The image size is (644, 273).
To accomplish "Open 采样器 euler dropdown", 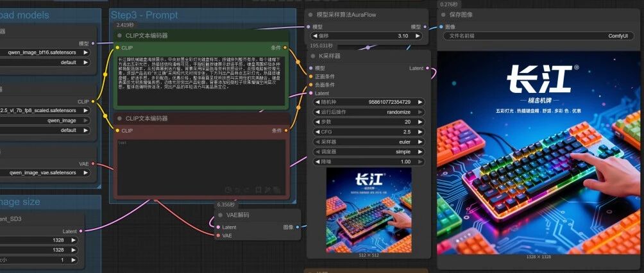I will [x=369, y=142].
